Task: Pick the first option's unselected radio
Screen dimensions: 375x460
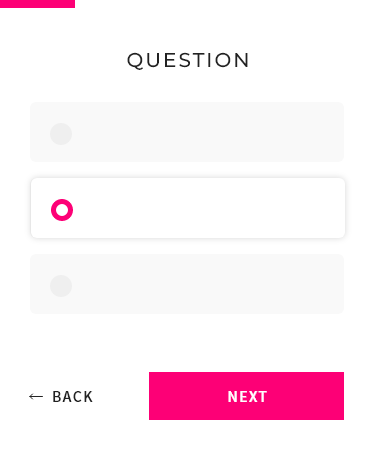Action: coord(61,134)
